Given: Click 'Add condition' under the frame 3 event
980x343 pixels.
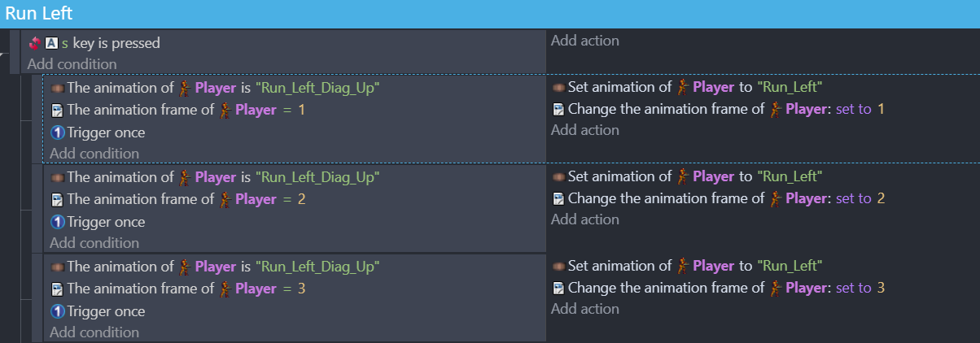Looking at the screenshot, I should (x=94, y=332).
